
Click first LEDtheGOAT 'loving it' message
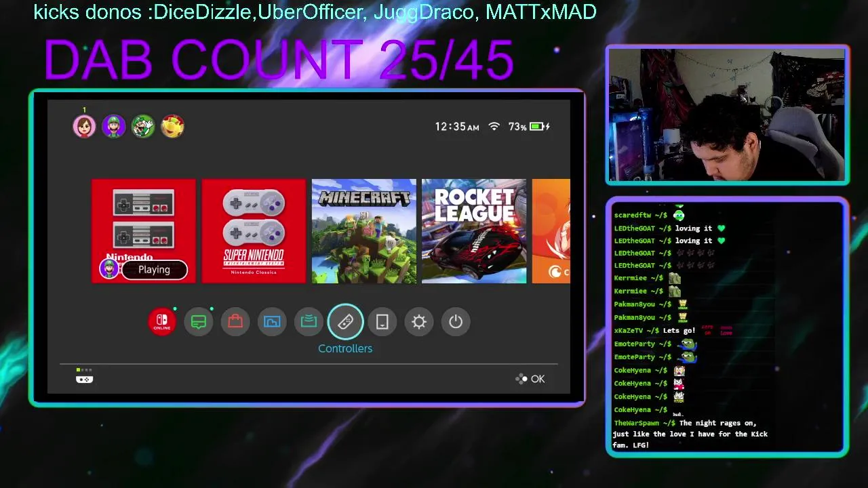click(x=670, y=228)
